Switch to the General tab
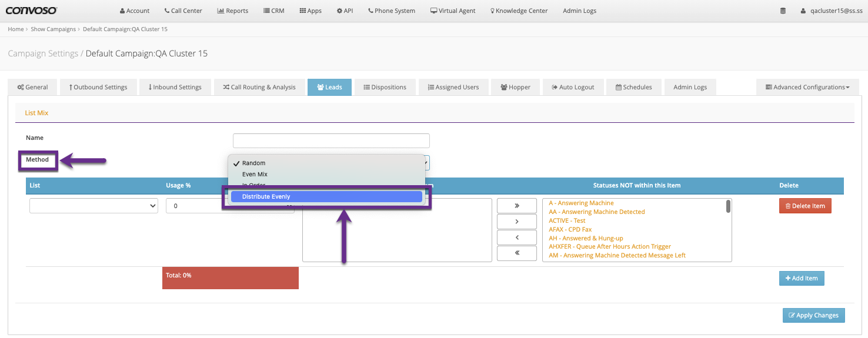 [32, 87]
